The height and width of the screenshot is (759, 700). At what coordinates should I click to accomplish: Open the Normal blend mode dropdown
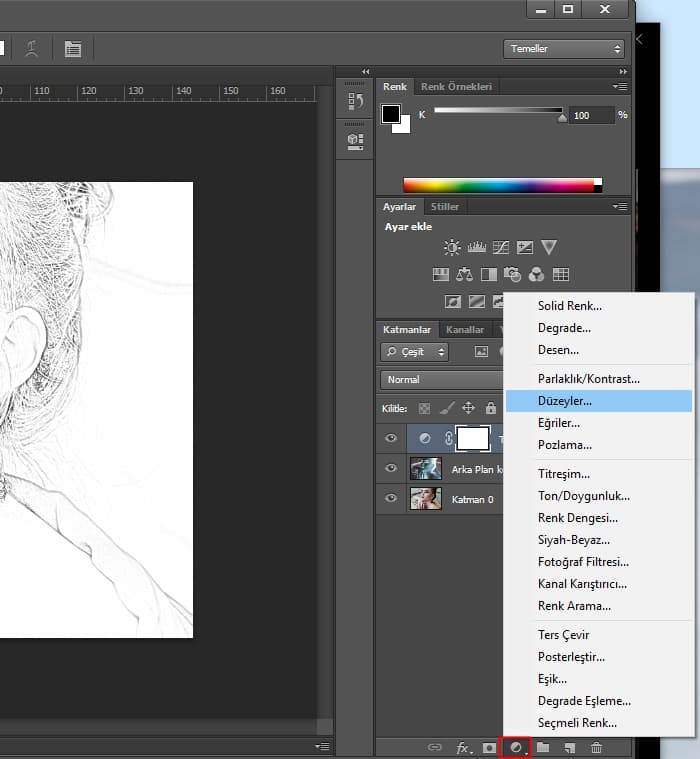pyautogui.click(x=442, y=380)
